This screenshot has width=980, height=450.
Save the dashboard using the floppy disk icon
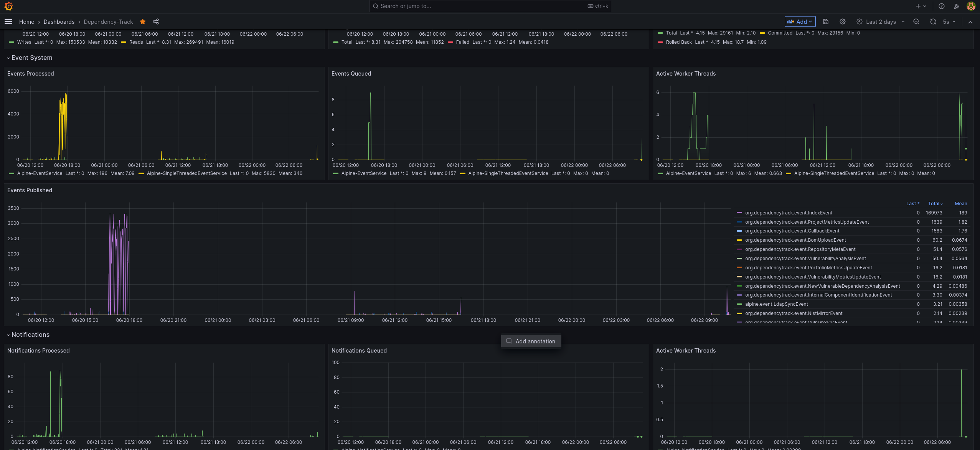(x=826, y=21)
